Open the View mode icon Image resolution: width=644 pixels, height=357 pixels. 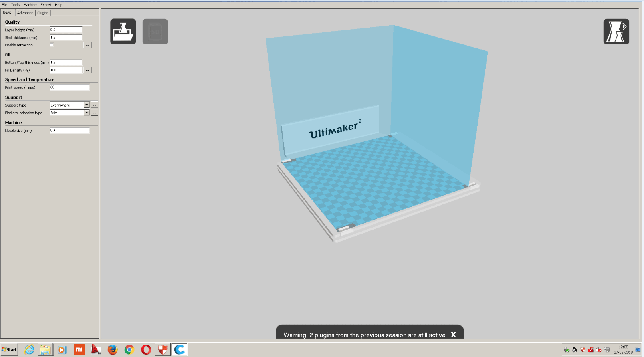click(616, 32)
